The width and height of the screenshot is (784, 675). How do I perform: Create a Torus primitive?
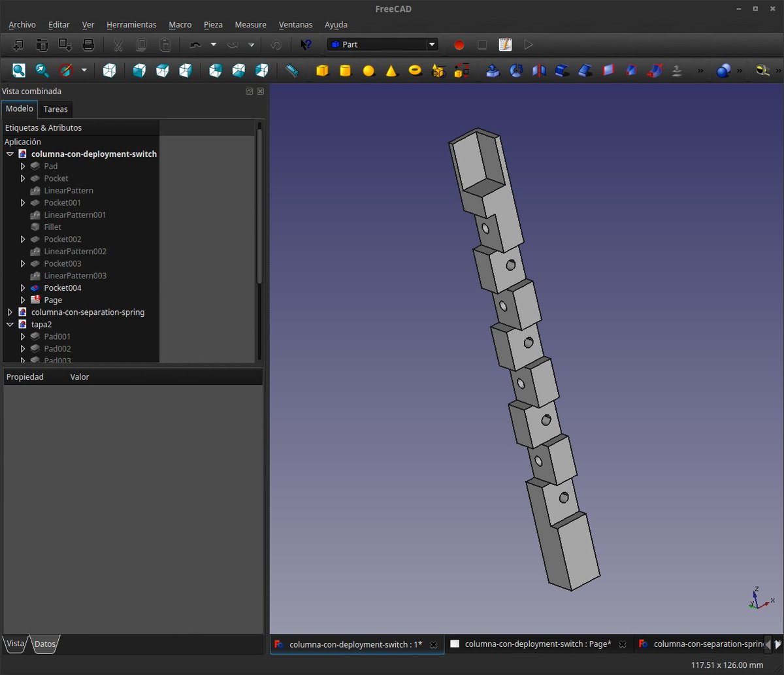pos(415,70)
